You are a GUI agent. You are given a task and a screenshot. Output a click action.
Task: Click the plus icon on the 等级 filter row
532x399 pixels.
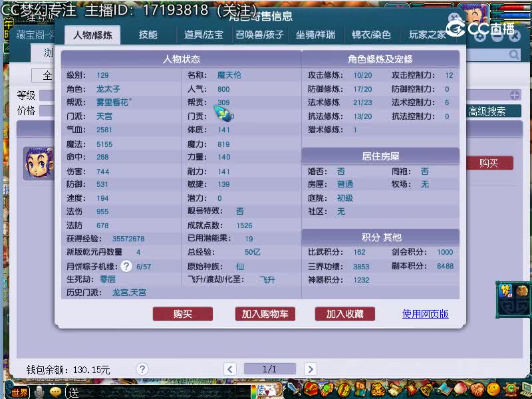[515, 95]
